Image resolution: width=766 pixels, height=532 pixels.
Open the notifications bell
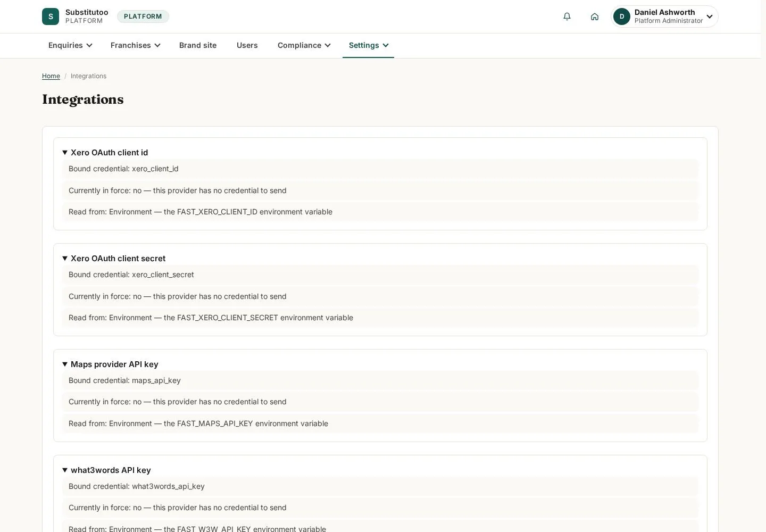(567, 16)
